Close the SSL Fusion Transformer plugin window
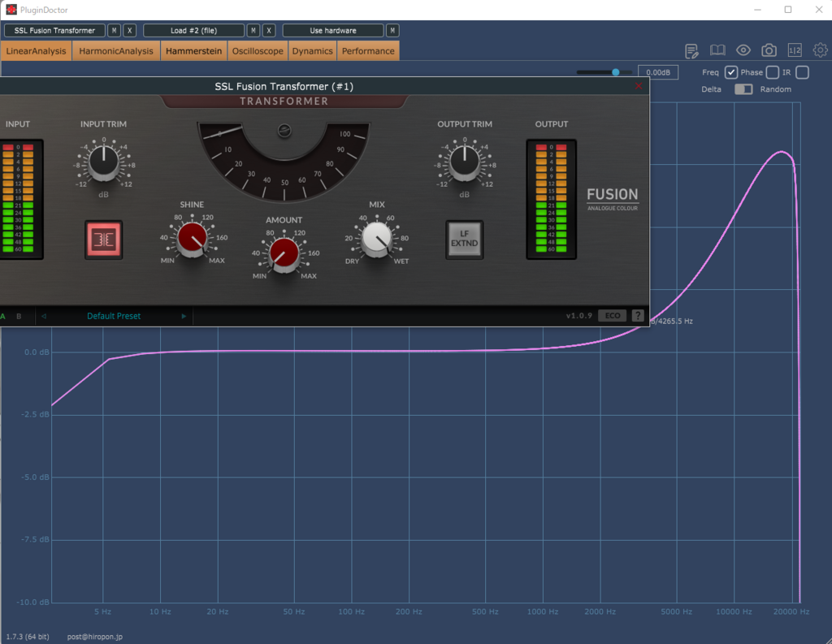 (x=639, y=86)
